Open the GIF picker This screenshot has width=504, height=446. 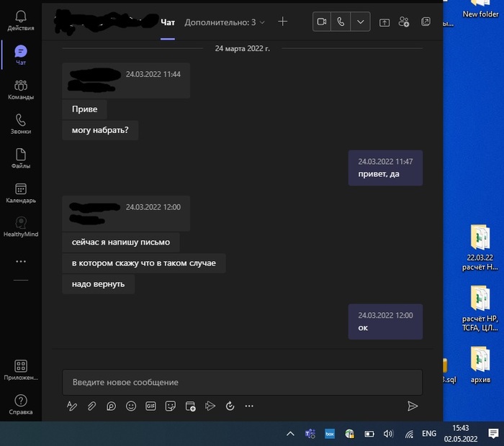pos(150,406)
